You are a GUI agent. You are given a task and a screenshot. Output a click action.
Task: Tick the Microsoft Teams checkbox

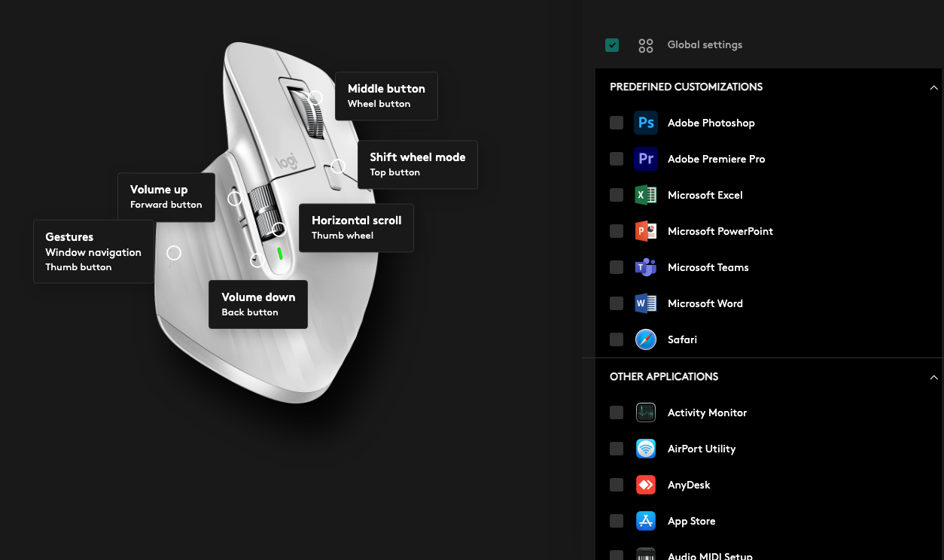[617, 267]
